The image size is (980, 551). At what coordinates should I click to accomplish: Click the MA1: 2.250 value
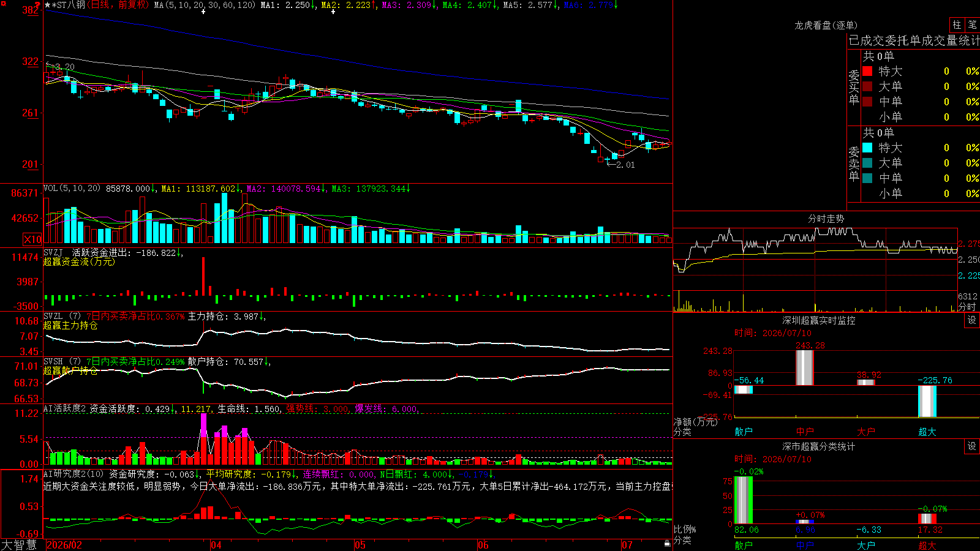(x=288, y=5)
